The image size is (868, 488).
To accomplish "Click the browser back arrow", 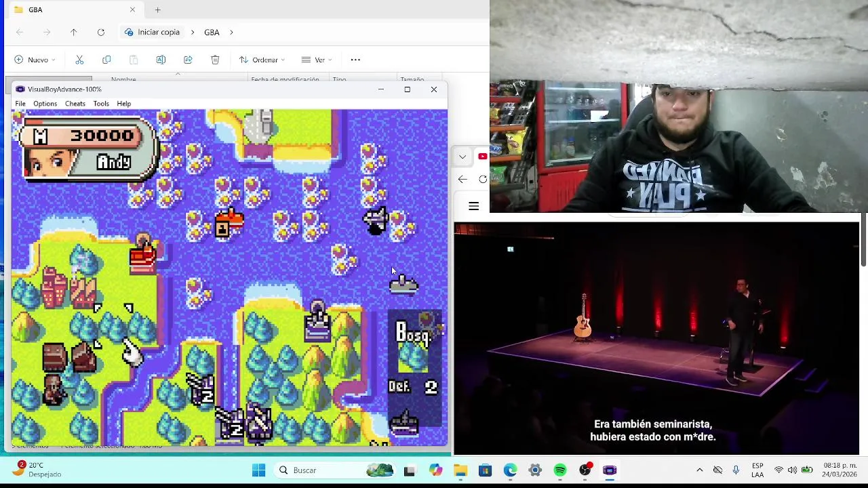I will tap(462, 179).
